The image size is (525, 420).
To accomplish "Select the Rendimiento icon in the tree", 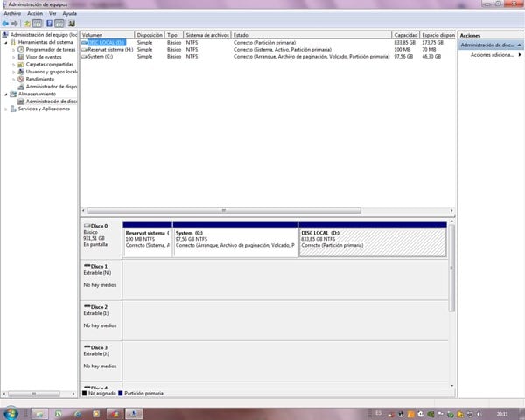I will coord(21,79).
